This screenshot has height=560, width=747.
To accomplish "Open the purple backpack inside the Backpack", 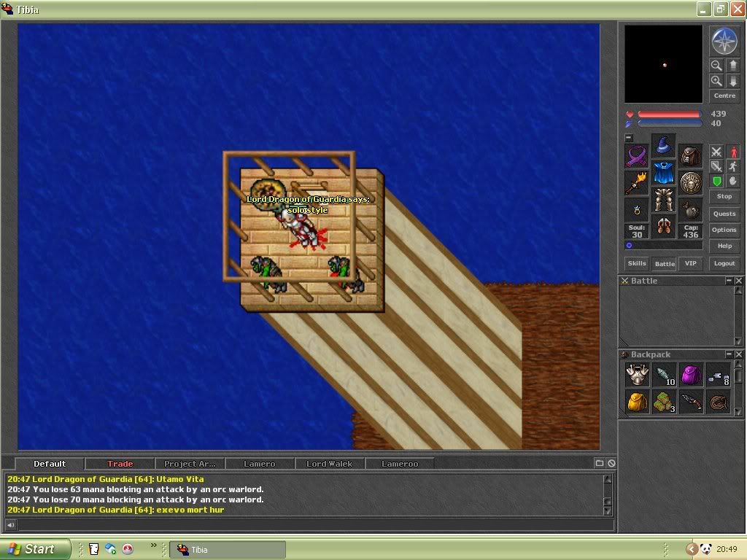I will [691, 375].
